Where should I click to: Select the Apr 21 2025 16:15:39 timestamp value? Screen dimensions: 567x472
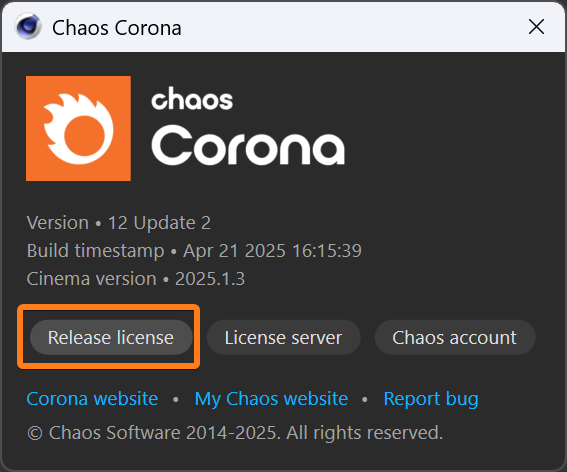tap(273, 251)
